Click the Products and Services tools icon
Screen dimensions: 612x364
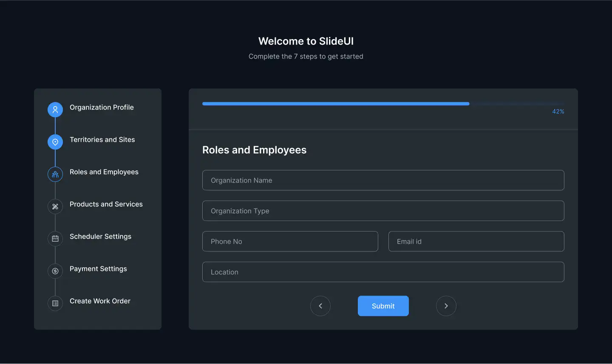[x=55, y=206]
